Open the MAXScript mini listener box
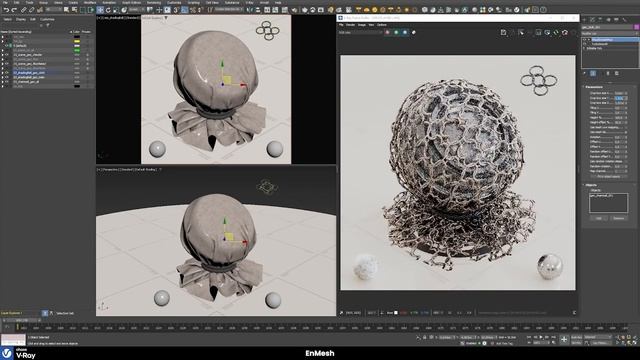Viewport: 640px width, 360px height. pos(13,340)
